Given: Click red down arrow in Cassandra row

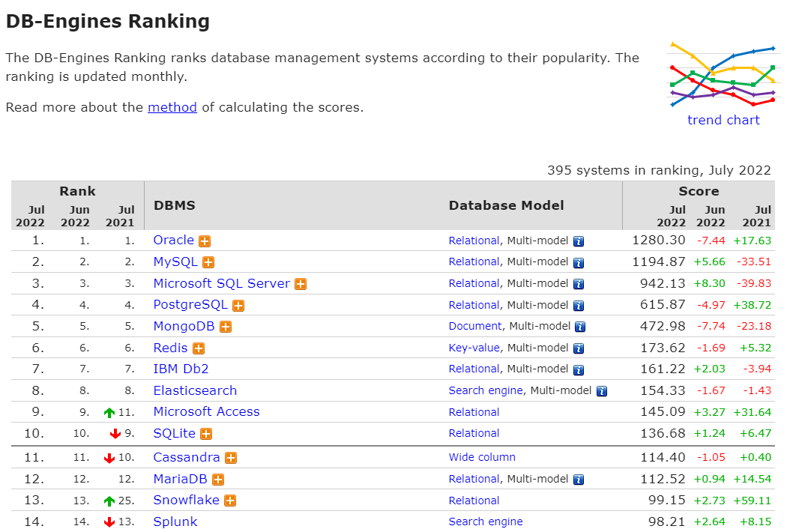Looking at the screenshot, I should pos(109,458).
